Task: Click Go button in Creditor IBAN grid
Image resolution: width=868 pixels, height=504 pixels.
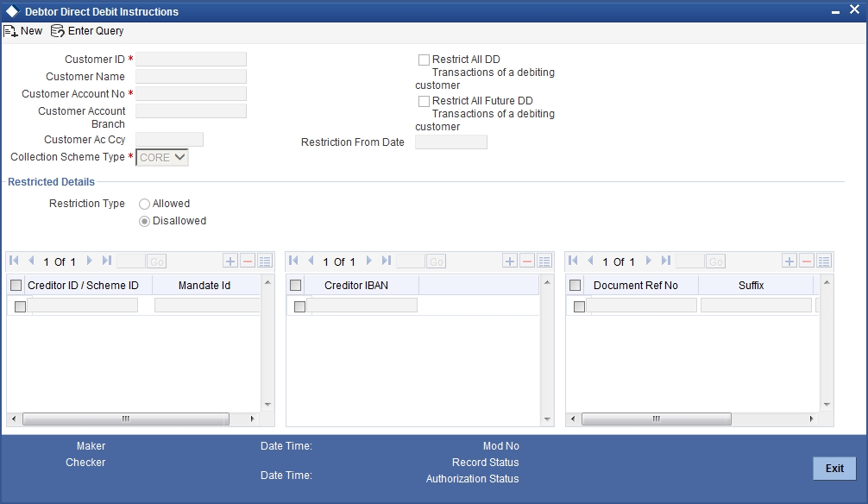Action: 437,261
